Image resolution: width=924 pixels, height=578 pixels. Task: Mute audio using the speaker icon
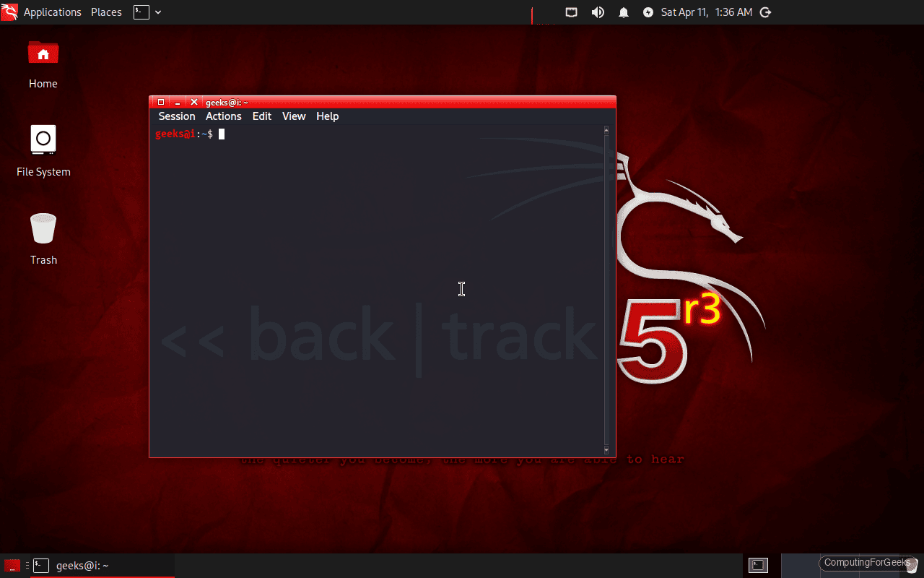click(x=598, y=12)
